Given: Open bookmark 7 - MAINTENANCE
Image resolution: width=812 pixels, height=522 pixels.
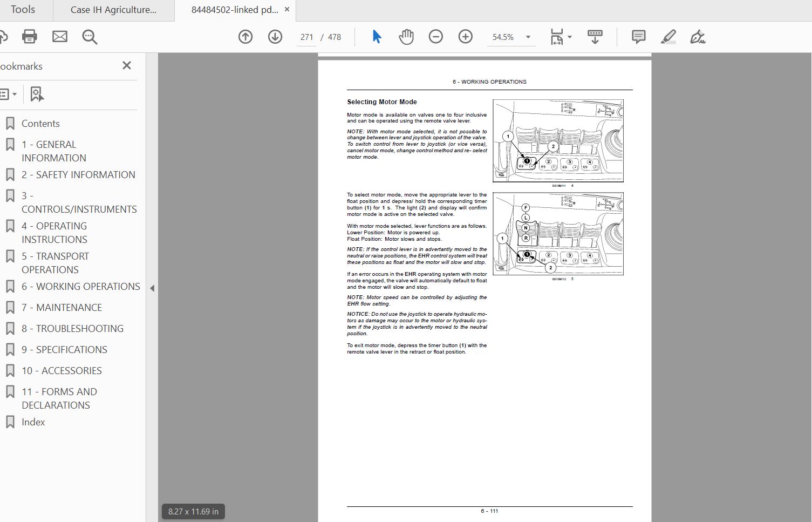Looking at the screenshot, I should click(62, 308).
